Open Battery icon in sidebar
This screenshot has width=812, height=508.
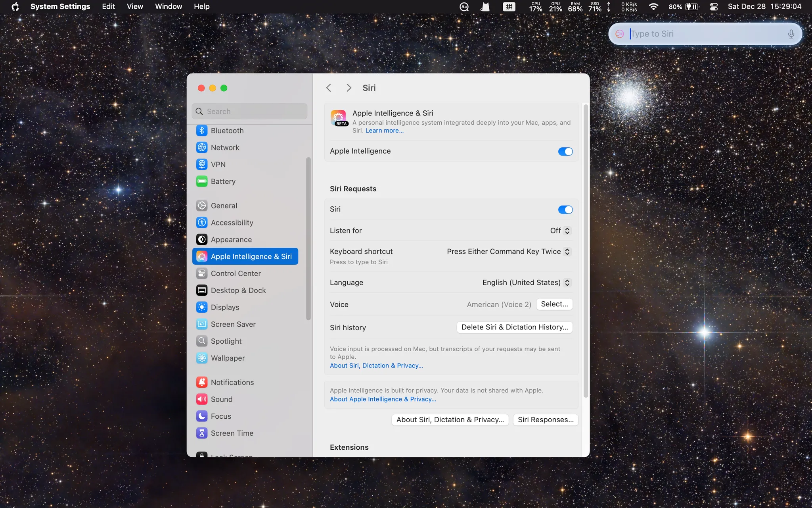[x=202, y=181]
